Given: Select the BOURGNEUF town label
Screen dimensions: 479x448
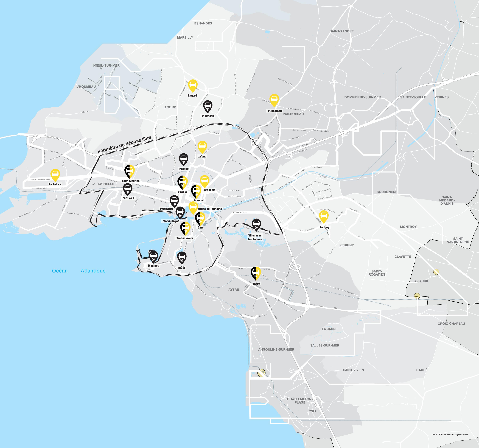Looking at the screenshot, I should click(x=387, y=192).
